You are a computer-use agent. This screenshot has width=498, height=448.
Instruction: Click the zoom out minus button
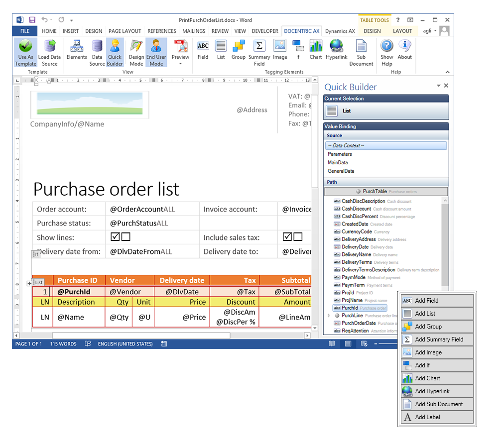point(375,344)
